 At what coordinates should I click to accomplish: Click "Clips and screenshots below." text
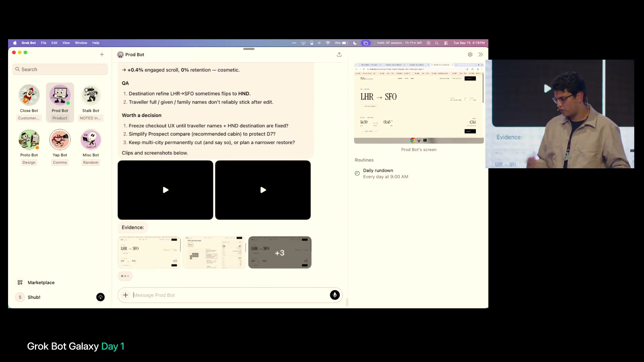click(155, 153)
